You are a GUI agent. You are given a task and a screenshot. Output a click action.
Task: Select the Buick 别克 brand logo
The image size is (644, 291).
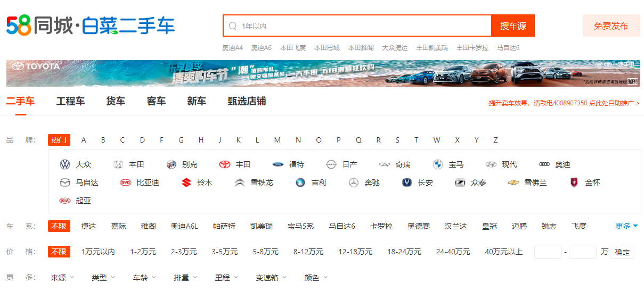click(x=172, y=164)
